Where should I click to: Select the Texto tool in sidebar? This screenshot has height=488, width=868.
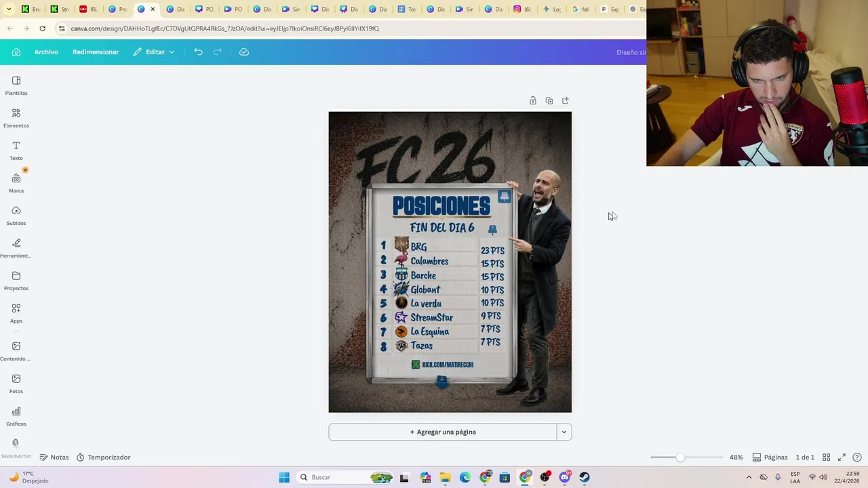(16, 151)
